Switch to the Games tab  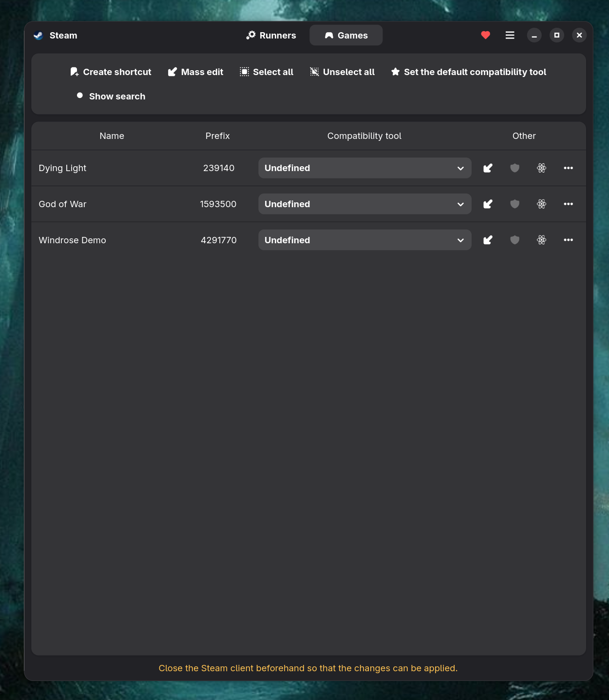[x=346, y=36]
